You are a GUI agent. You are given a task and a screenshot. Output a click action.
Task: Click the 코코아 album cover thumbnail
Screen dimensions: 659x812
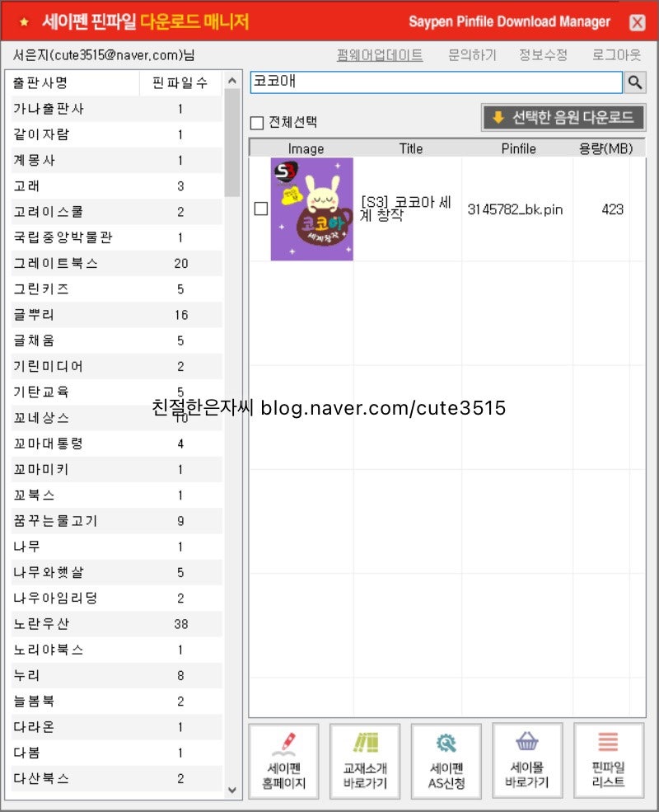coord(311,209)
